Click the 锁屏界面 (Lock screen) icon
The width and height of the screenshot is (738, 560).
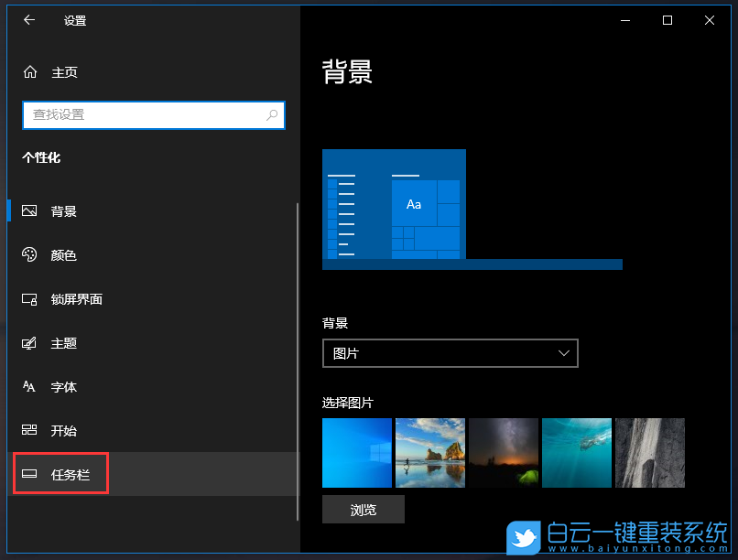29,298
